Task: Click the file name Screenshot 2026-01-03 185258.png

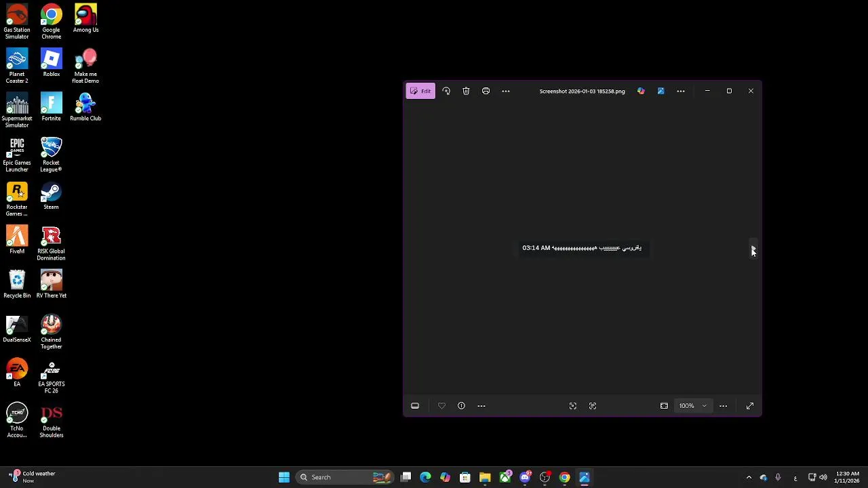Action: [x=582, y=91]
